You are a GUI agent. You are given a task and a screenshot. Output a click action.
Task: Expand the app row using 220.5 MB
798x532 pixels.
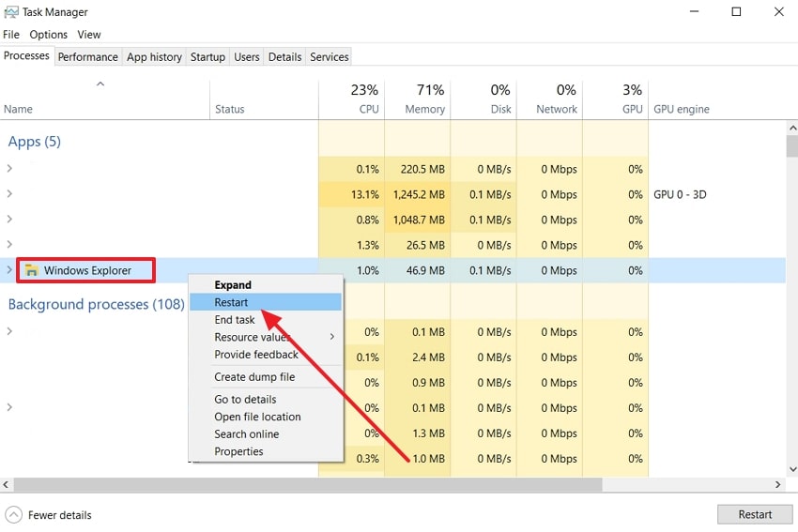[9, 168]
